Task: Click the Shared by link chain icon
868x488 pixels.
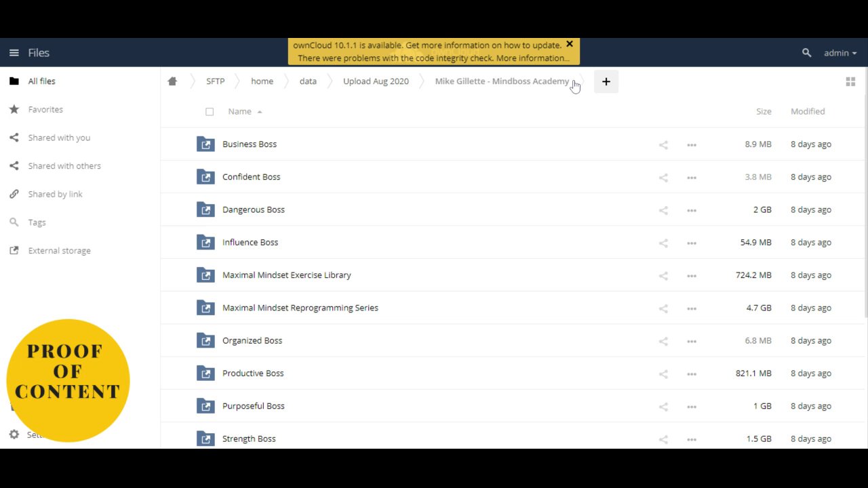Action: pos(14,194)
